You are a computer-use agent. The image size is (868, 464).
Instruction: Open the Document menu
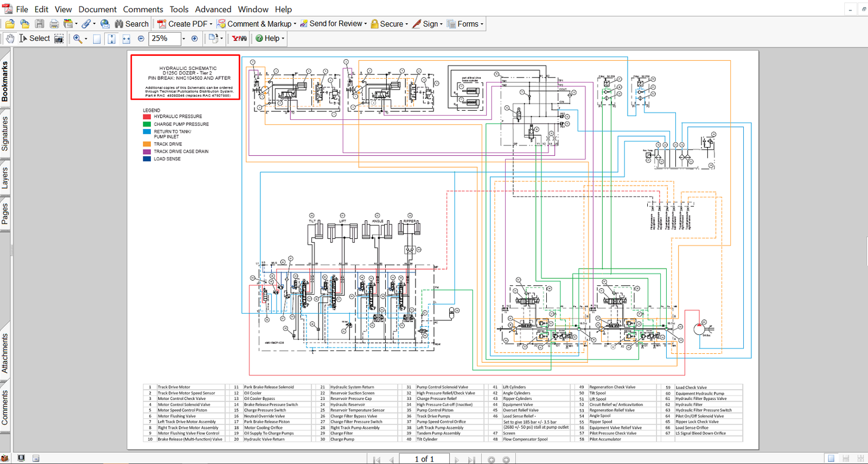(x=97, y=9)
